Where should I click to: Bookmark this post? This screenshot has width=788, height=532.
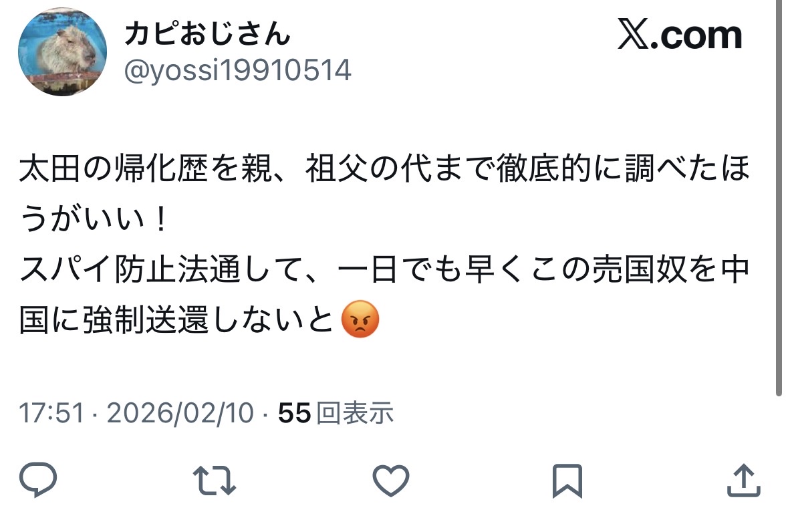(567, 481)
